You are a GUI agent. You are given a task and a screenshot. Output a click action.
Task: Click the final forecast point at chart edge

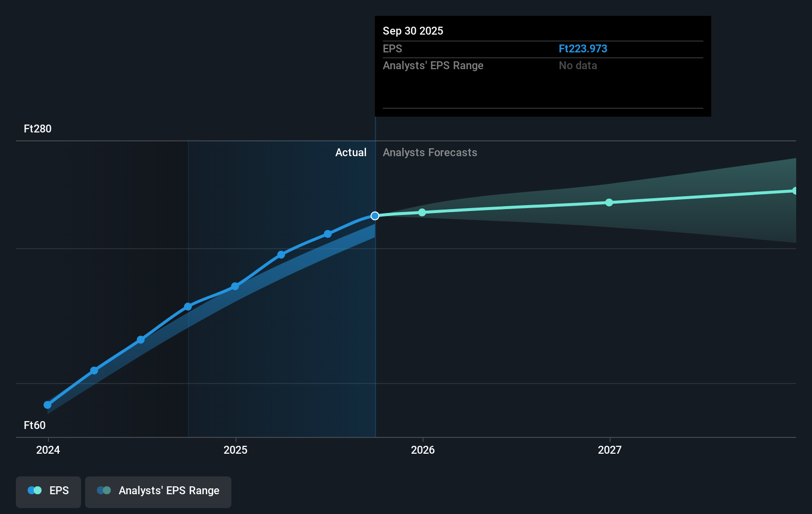point(794,190)
